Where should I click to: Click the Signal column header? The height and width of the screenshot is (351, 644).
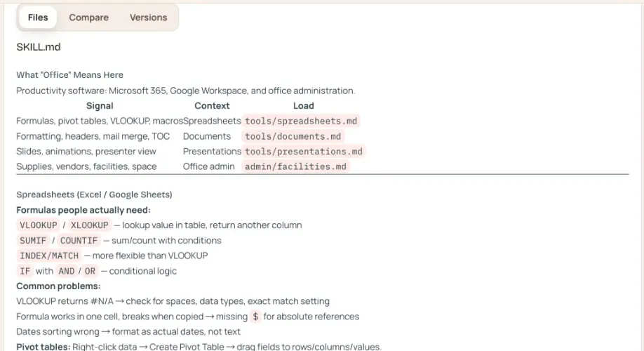coord(100,106)
